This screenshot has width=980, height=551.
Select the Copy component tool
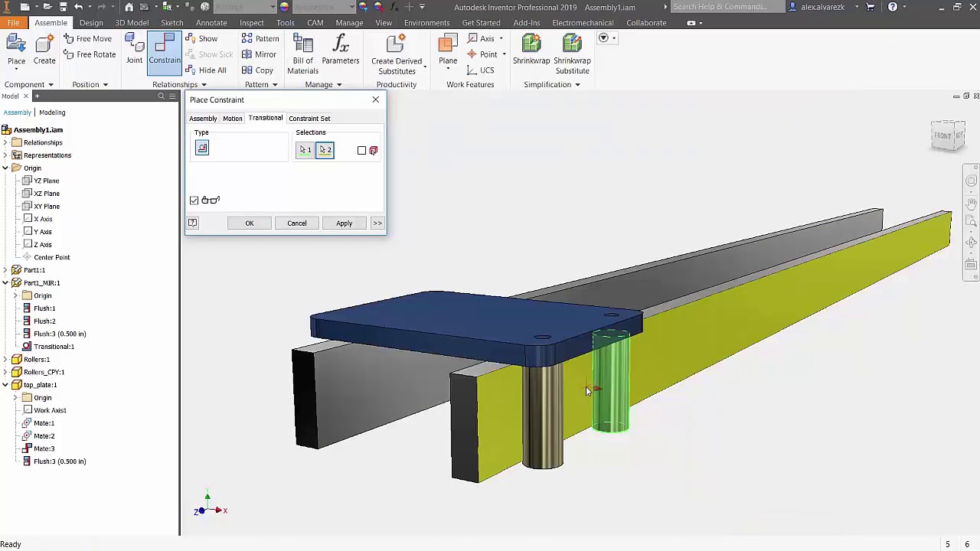[x=257, y=70]
